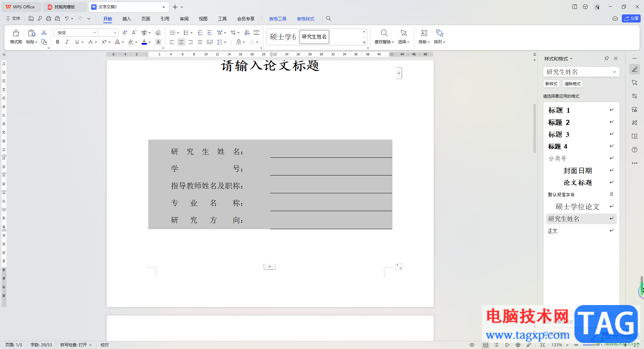The width and height of the screenshot is (644, 349).
Task: Toggle Italic formatting
Action: pyautogui.click(x=67, y=42)
